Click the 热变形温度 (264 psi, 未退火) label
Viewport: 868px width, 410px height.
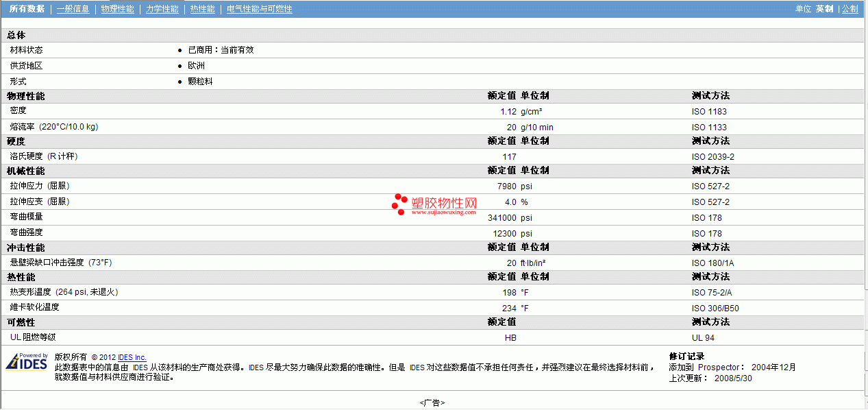64,291
